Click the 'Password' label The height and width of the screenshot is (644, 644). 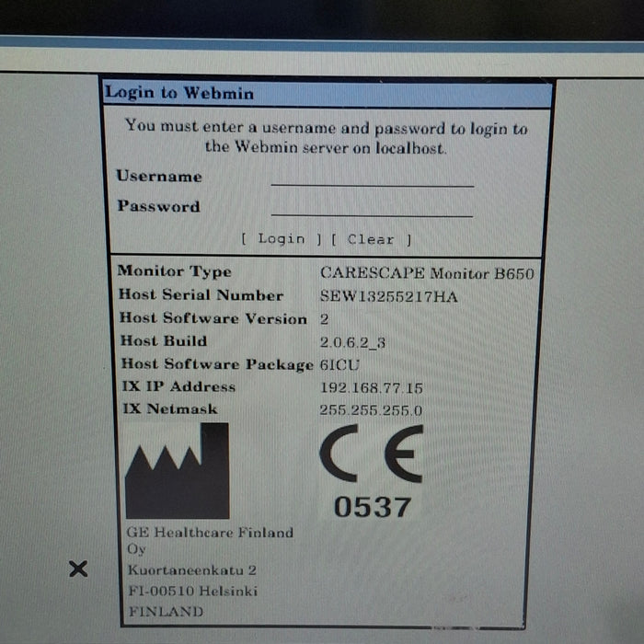pos(158,206)
